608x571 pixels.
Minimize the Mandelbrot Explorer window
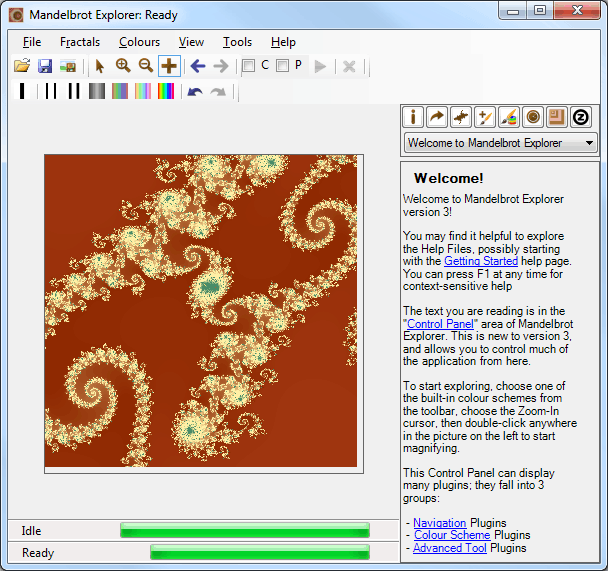pos(513,10)
